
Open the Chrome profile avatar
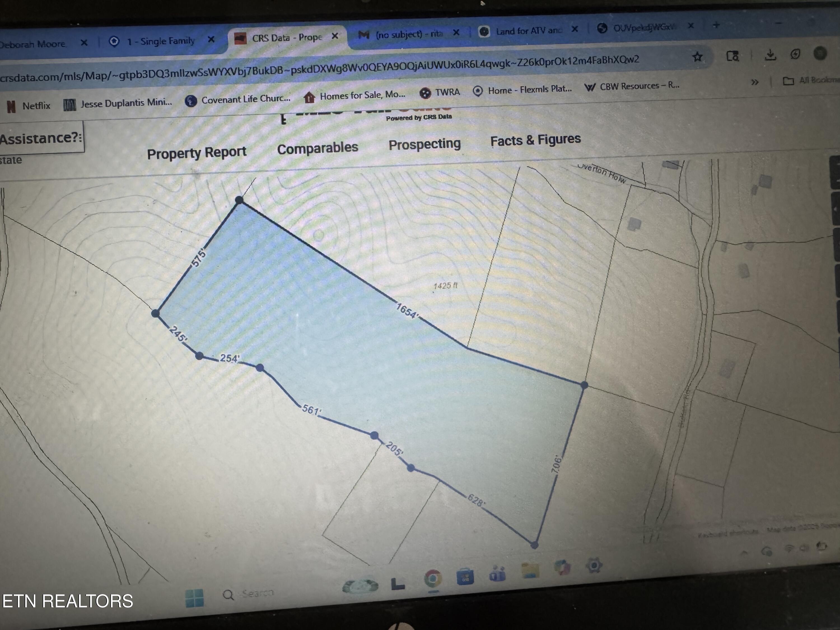tap(820, 53)
